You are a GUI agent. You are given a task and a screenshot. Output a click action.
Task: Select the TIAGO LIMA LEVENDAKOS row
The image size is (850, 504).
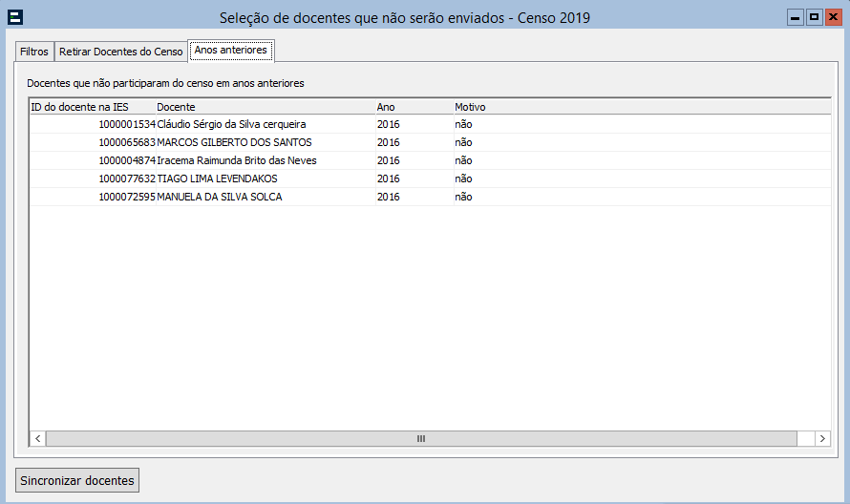(217, 178)
